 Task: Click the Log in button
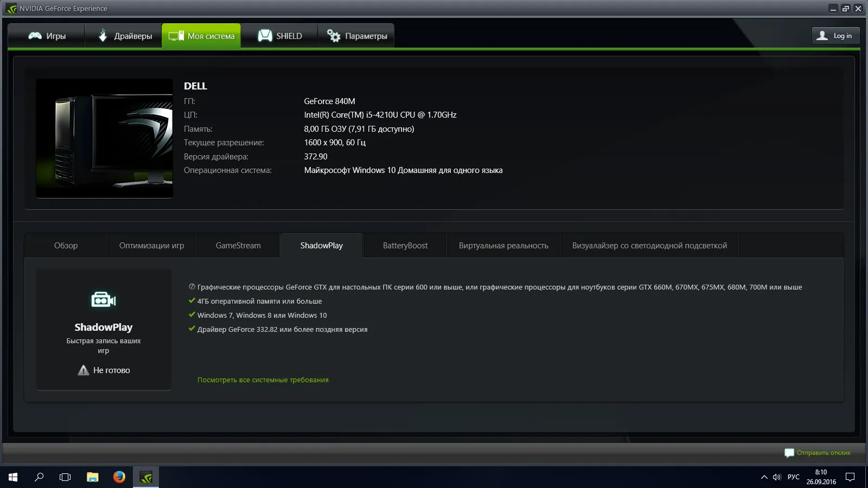point(835,36)
